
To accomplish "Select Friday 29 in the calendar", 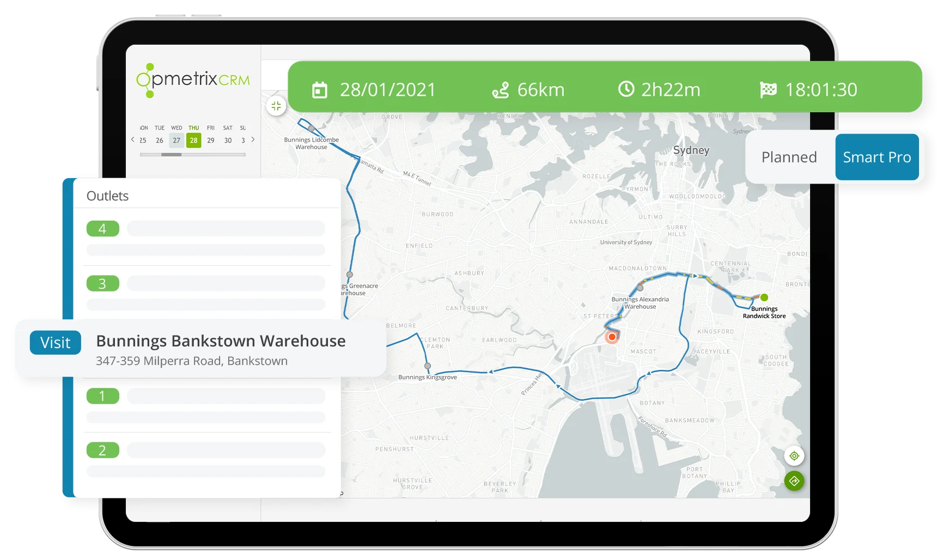I will pos(211,141).
